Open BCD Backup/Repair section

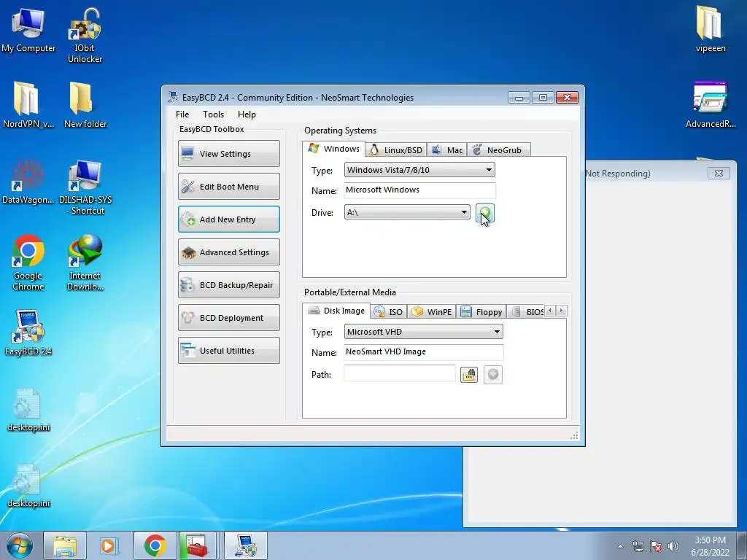pyautogui.click(x=228, y=285)
